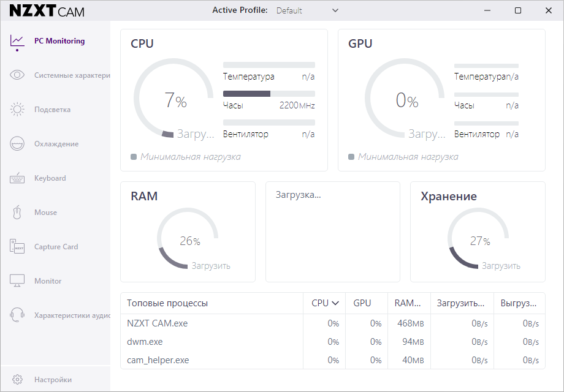The image size is (564, 392).
Task: Sort processes by CPU column arrow
Action: click(x=335, y=303)
